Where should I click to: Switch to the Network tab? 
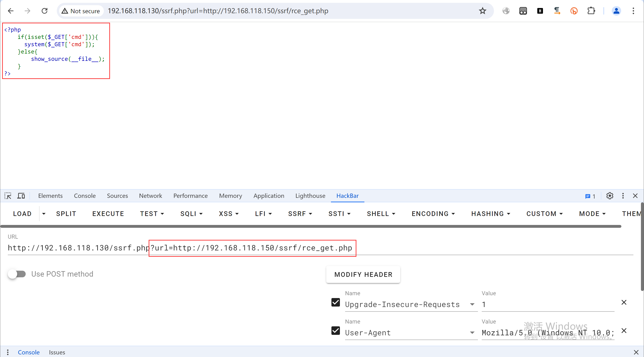click(151, 196)
